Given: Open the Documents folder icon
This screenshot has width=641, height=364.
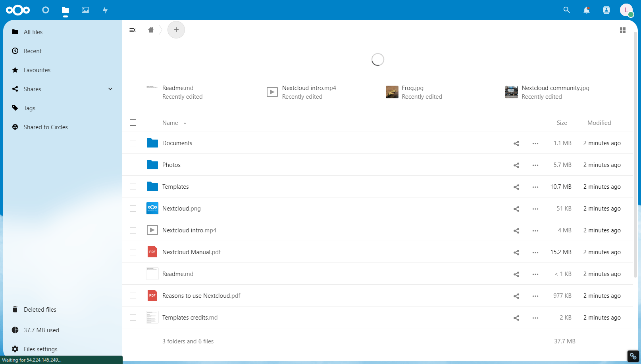Looking at the screenshot, I should click(152, 143).
